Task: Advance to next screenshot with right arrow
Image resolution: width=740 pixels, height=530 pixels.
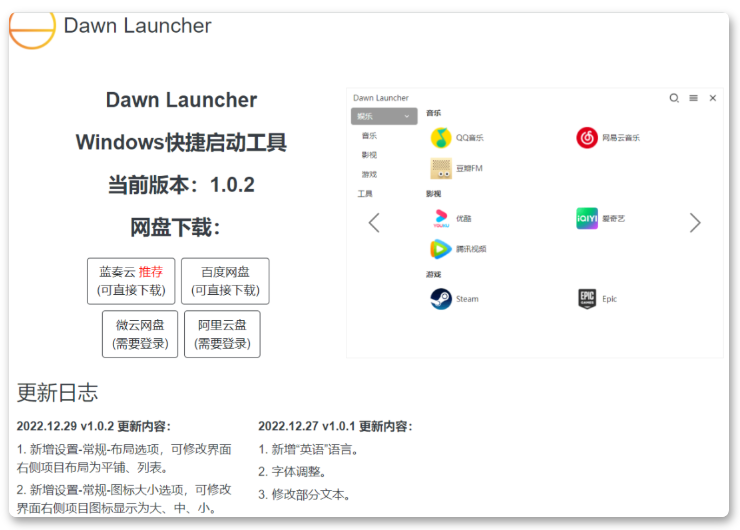Action: tap(695, 223)
